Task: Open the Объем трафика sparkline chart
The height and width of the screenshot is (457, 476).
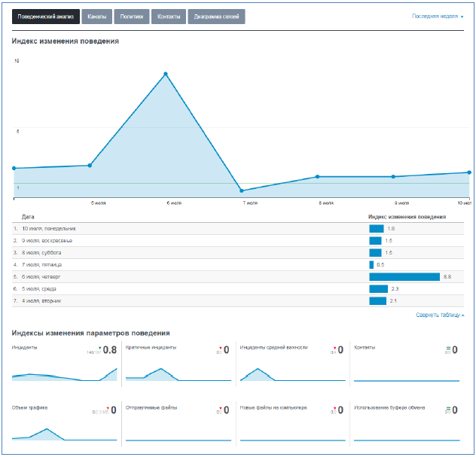Action: tap(64, 434)
